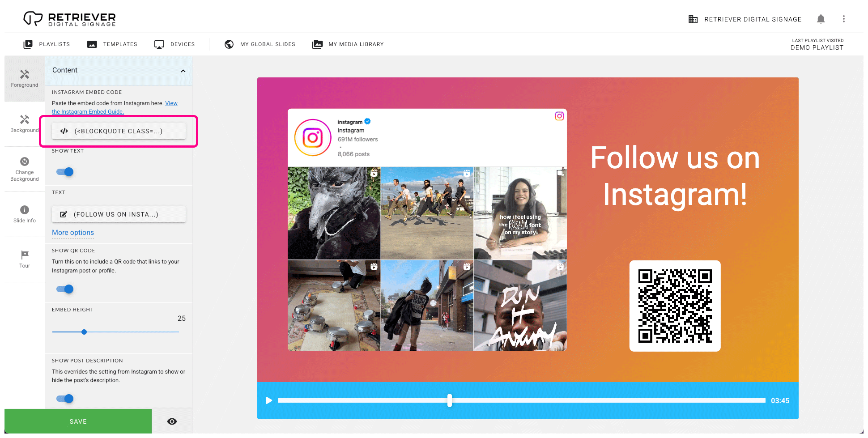Click the pencil edit icon in text field
This screenshot has width=868, height=438.
(64, 214)
